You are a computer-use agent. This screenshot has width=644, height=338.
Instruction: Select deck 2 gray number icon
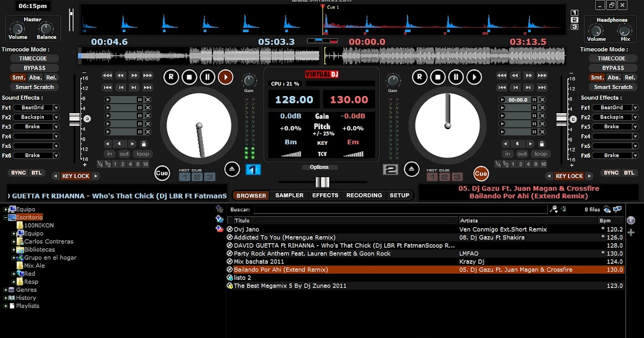point(390,170)
